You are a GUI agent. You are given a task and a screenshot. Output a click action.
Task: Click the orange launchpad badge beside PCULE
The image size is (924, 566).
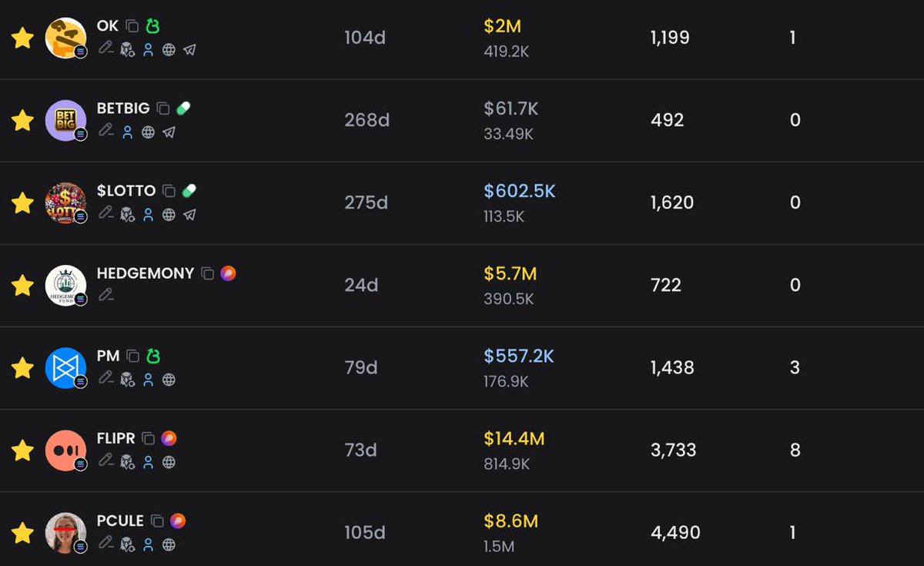click(177, 521)
